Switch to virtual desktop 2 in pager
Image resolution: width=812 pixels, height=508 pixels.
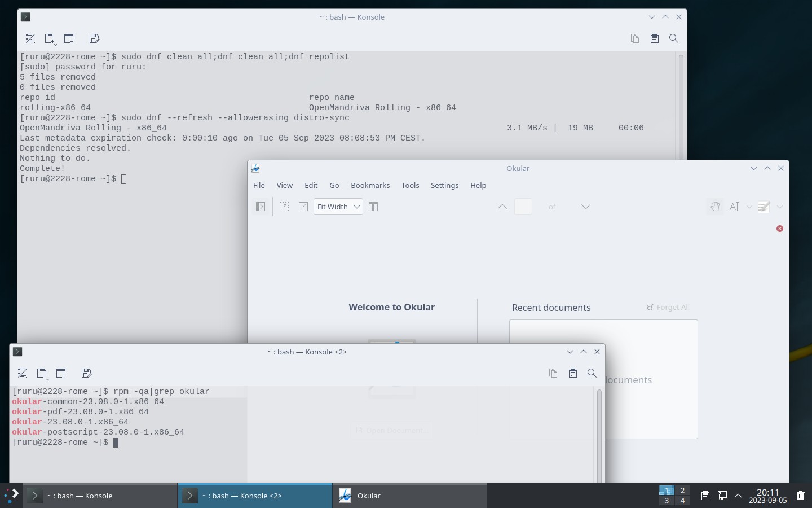click(x=682, y=491)
